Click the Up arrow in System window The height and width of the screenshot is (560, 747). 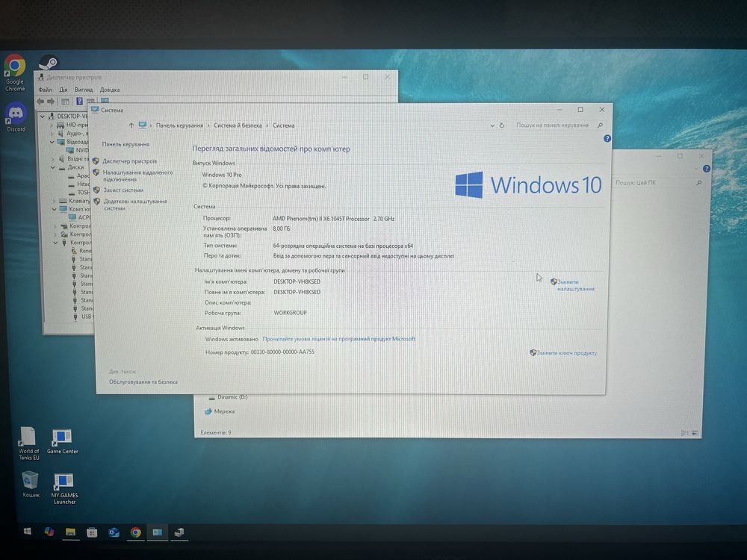point(131,125)
